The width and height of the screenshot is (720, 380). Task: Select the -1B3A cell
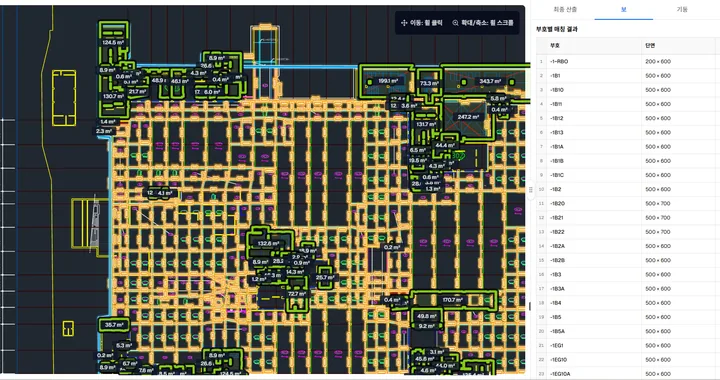click(x=593, y=289)
